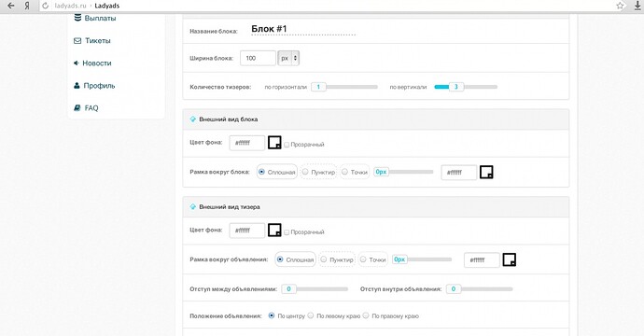
Task: Focus block border color hex field
Action: tap(459, 173)
